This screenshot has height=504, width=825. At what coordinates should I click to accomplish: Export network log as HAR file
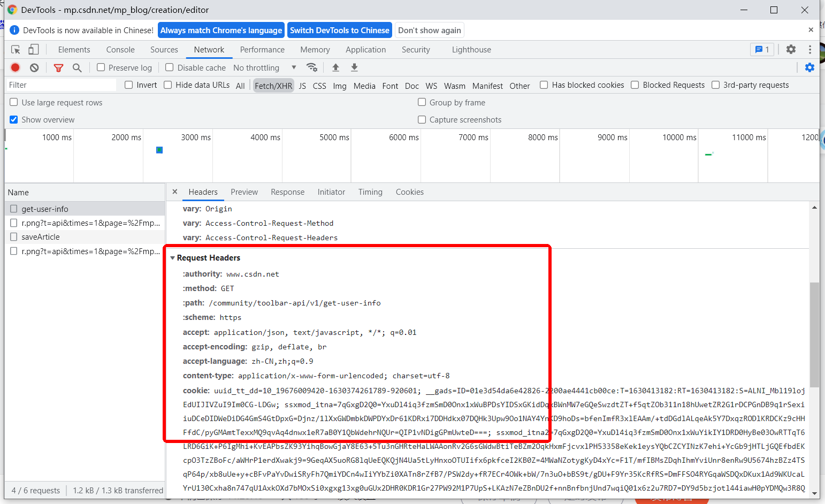coord(354,67)
